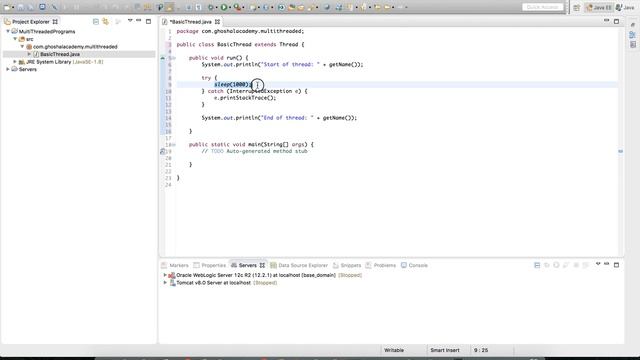Collapse the MultiThreadedPrograms project node

[x=8, y=31]
